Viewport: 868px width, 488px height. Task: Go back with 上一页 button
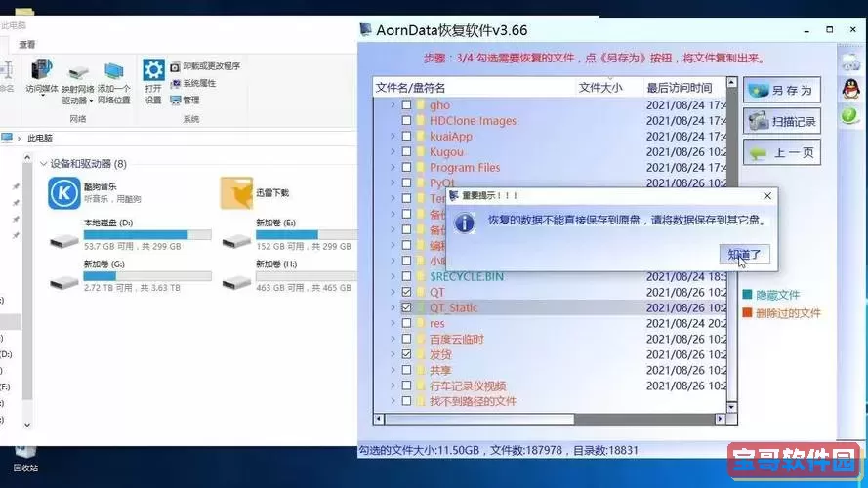tap(782, 152)
